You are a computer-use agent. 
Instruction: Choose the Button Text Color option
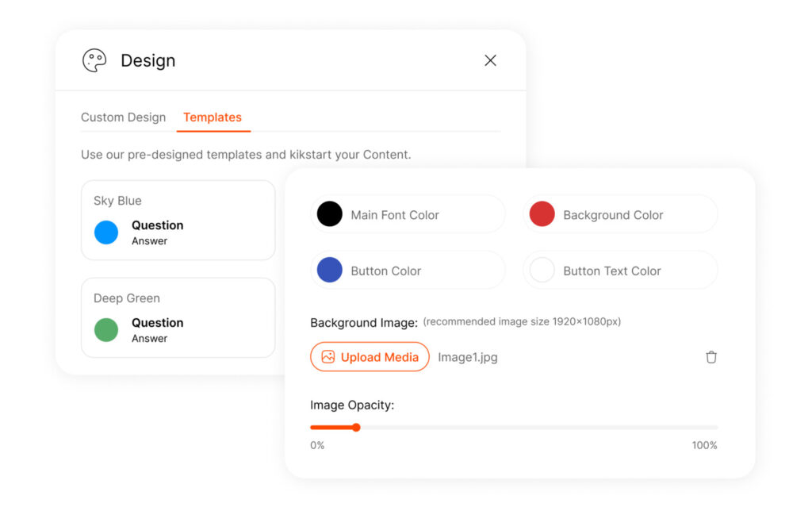point(619,270)
